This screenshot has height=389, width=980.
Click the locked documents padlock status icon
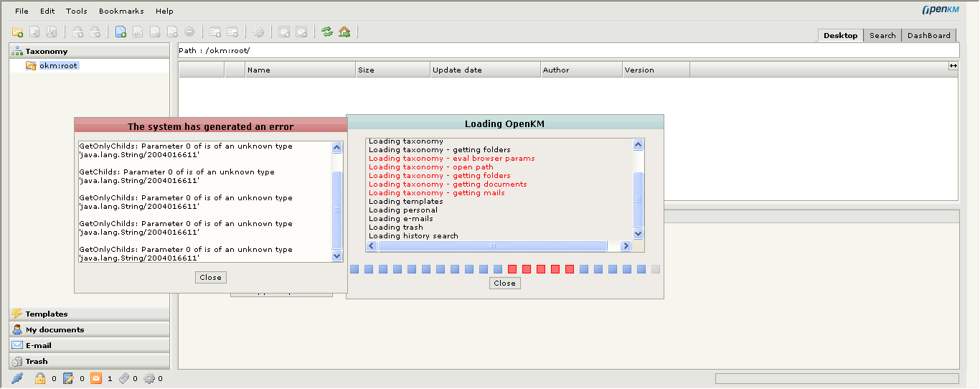(x=41, y=378)
